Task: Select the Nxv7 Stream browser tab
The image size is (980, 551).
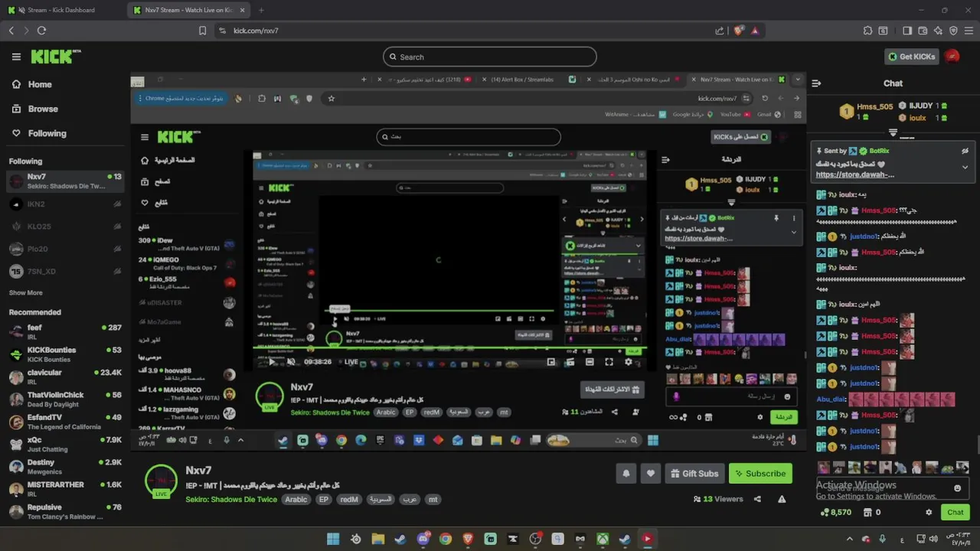Action: (189, 10)
